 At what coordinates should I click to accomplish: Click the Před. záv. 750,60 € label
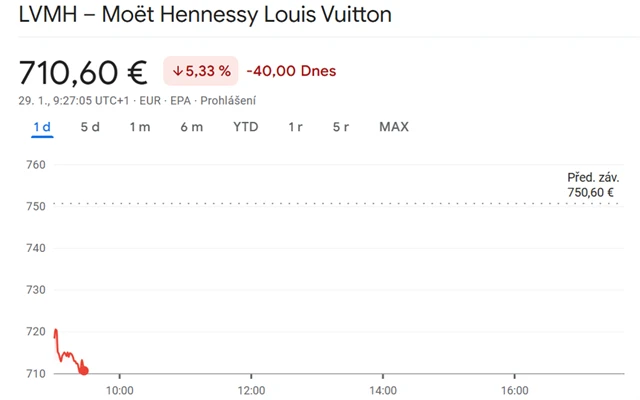coord(593,185)
